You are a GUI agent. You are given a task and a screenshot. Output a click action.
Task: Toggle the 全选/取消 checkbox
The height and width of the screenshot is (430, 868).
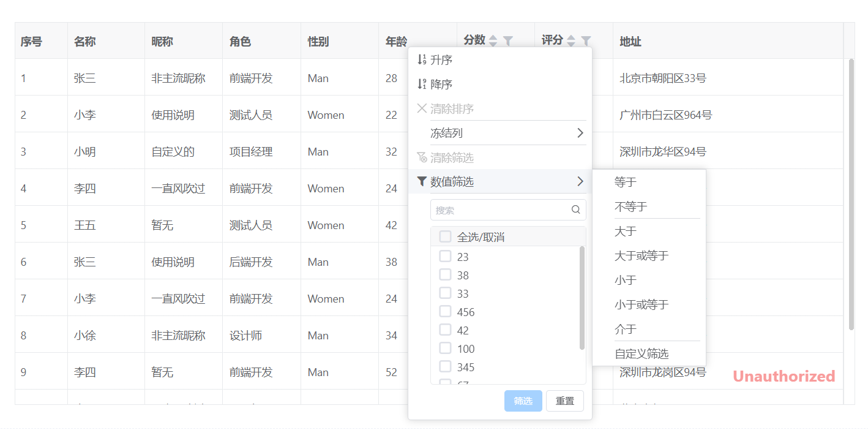(x=445, y=236)
